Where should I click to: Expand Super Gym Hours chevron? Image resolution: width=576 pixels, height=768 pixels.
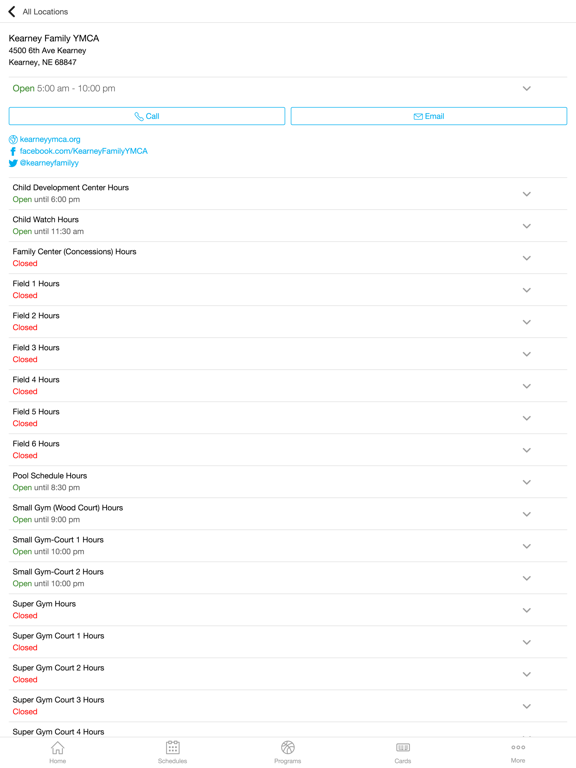[x=527, y=610]
